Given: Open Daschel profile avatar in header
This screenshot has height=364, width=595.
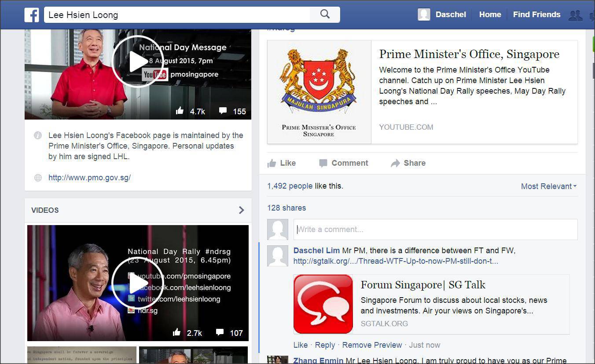Looking at the screenshot, I should (x=424, y=15).
